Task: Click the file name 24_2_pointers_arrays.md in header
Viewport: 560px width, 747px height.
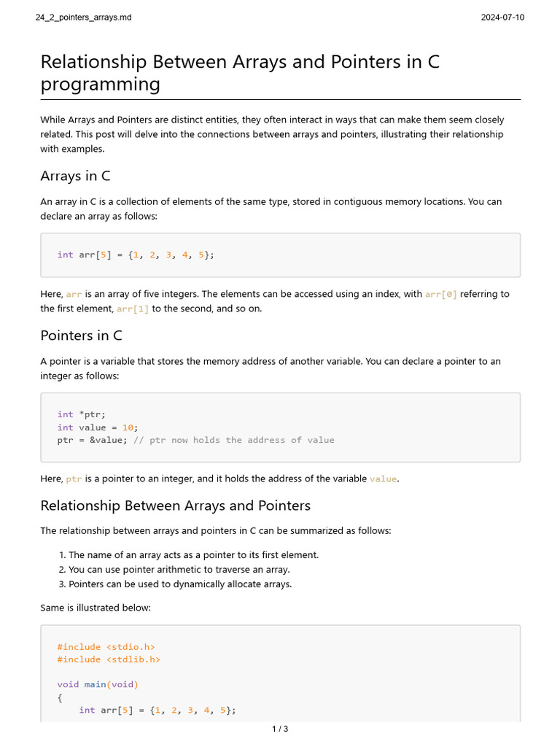Action: coord(83,18)
